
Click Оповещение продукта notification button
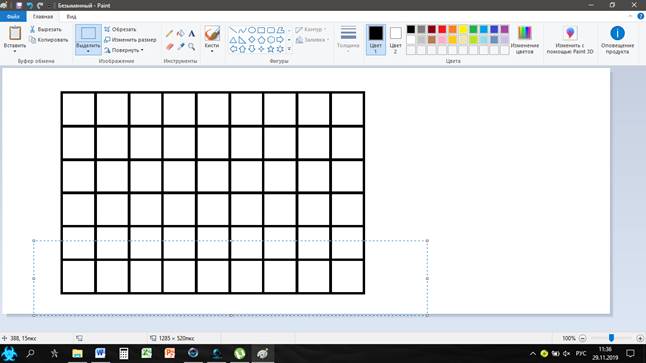point(617,40)
